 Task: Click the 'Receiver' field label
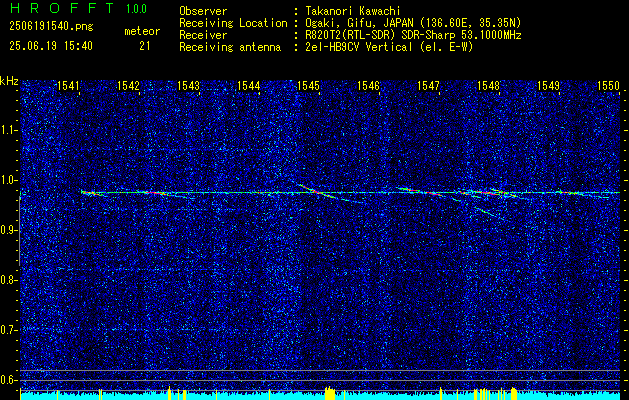[x=203, y=35]
